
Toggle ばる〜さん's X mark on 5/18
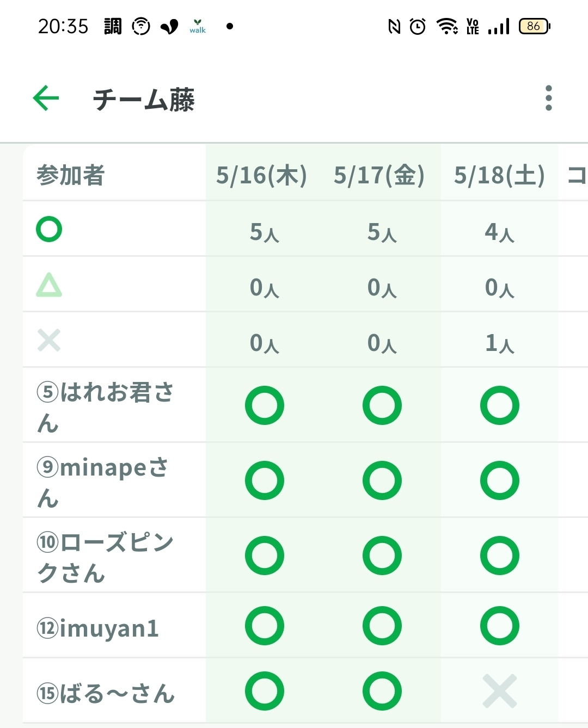pos(500,692)
